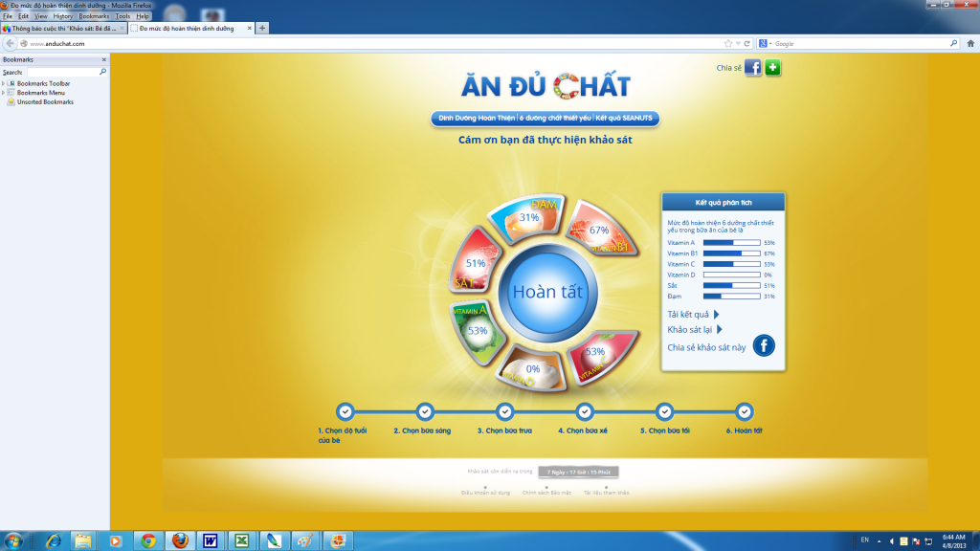Expand the Bookmarks Menu folder
The width and height of the screenshot is (980, 551).
click(x=5, y=93)
